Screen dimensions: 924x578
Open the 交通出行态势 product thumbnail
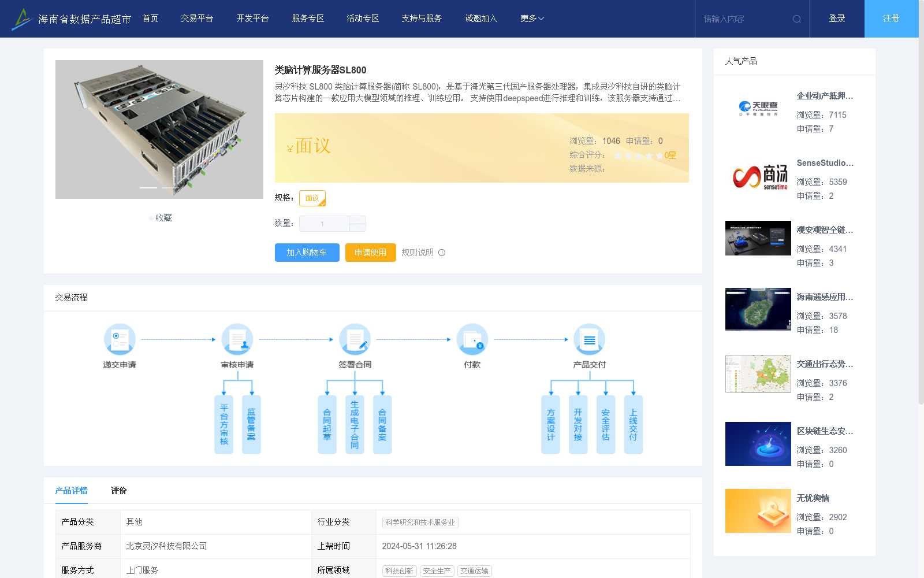tap(758, 374)
